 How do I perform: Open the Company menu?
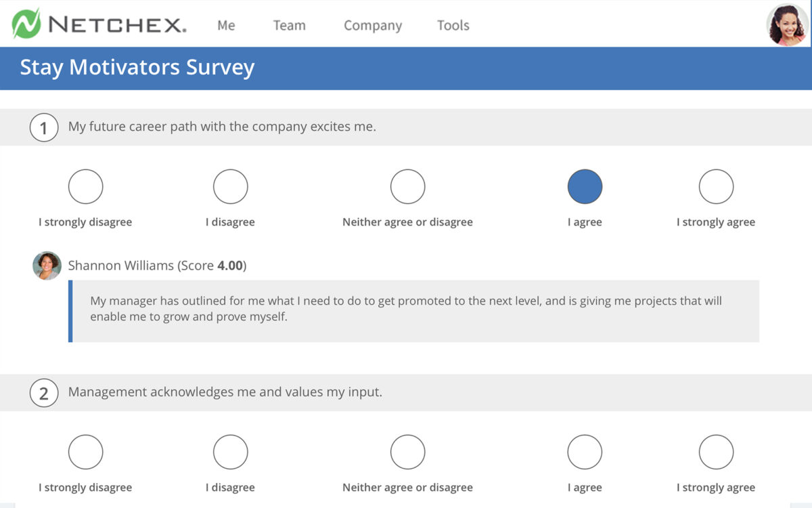click(x=372, y=26)
